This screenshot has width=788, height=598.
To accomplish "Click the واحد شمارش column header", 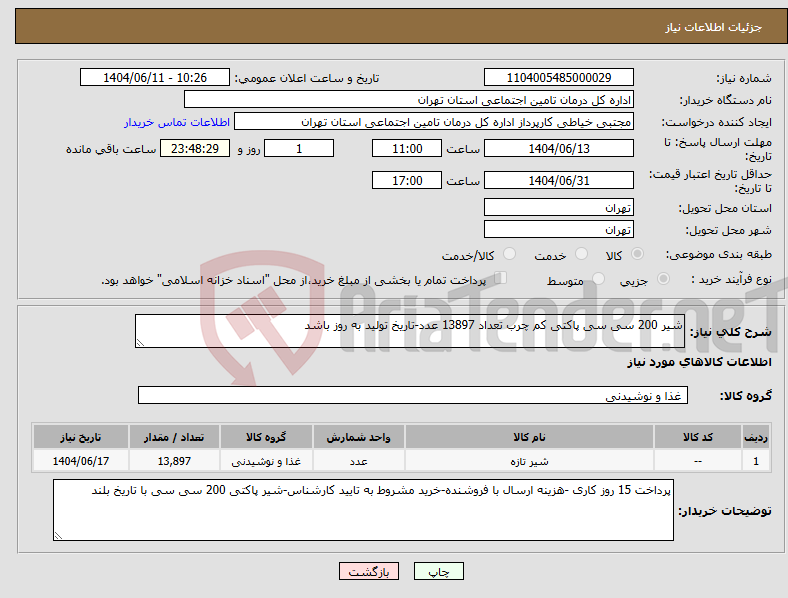I will tap(359, 437).
